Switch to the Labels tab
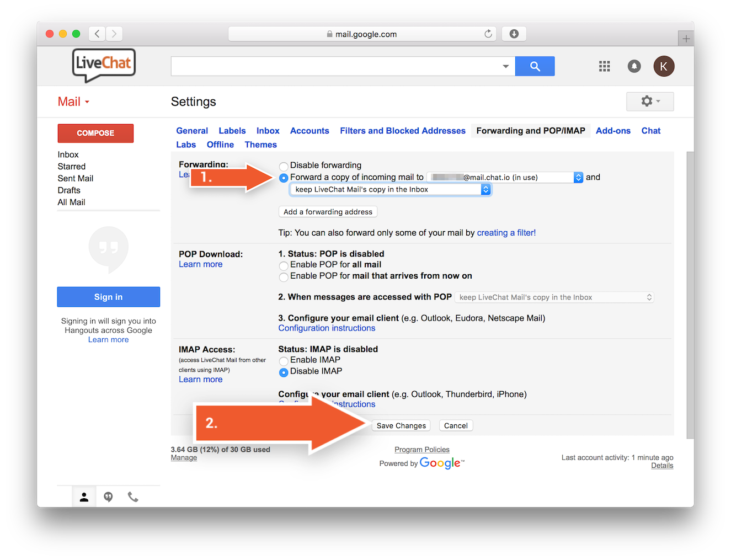 tap(232, 131)
